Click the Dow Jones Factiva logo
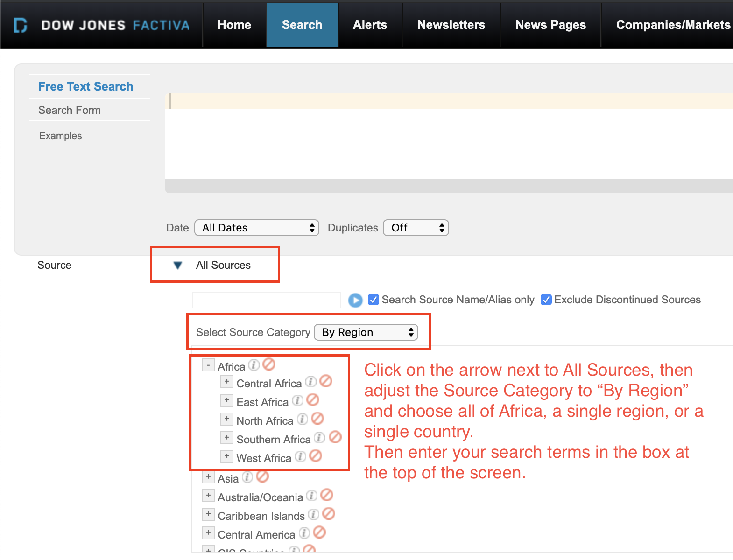 click(x=101, y=25)
